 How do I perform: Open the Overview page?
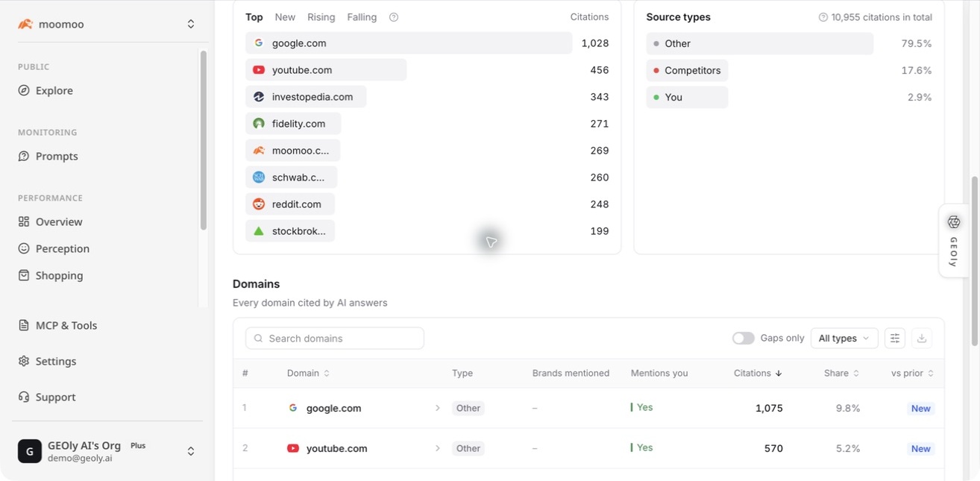tap(59, 221)
